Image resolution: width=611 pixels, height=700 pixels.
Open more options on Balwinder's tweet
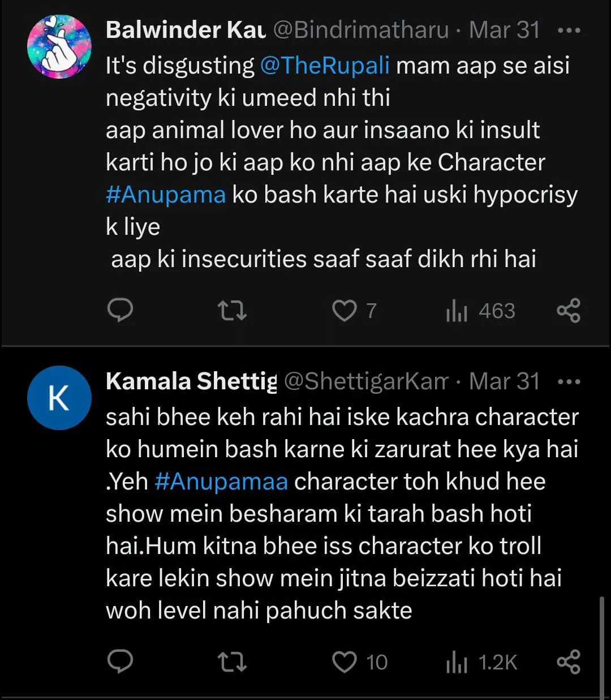(569, 31)
